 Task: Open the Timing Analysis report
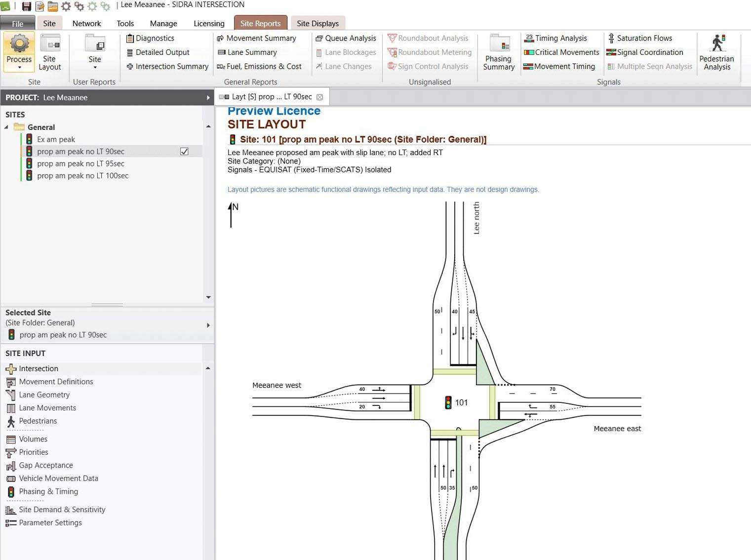click(x=555, y=38)
